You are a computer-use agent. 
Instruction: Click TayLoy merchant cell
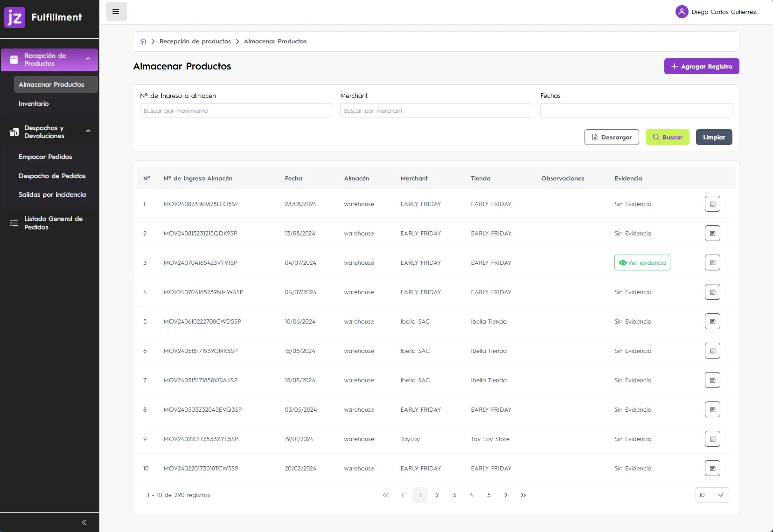[x=410, y=439]
